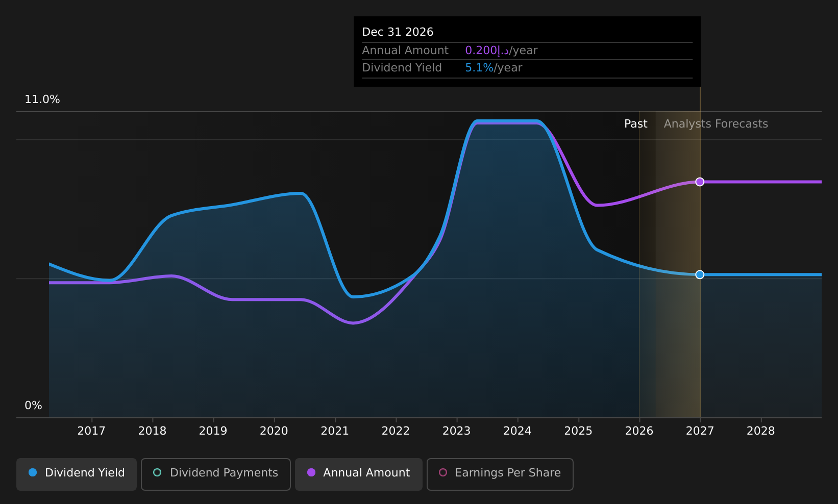Viewport: 838px width, 504px height.
Task: Click the 0.200 annual amount value
Action: pos(480,50)
